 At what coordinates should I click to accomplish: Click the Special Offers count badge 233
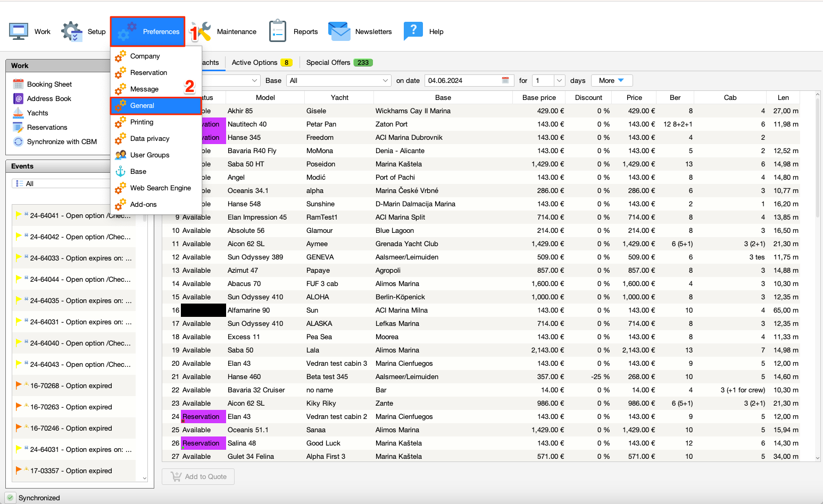click(363, 62)
